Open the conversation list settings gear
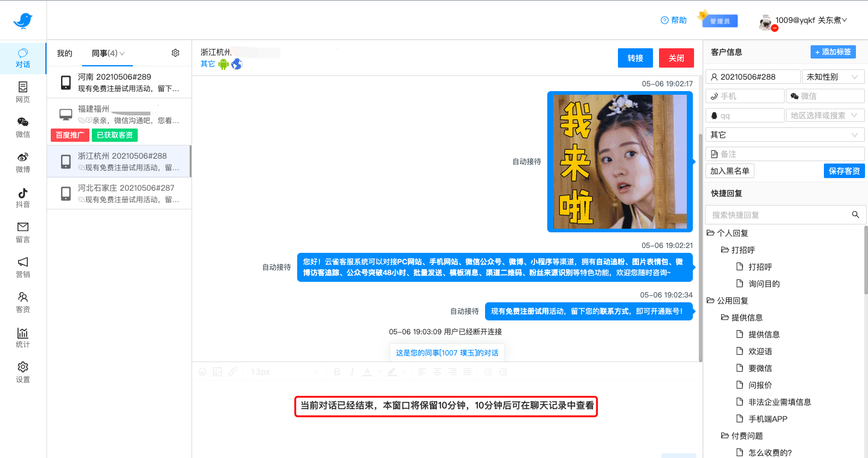This screenshot has height=458, width=868. tap(175, 53)
